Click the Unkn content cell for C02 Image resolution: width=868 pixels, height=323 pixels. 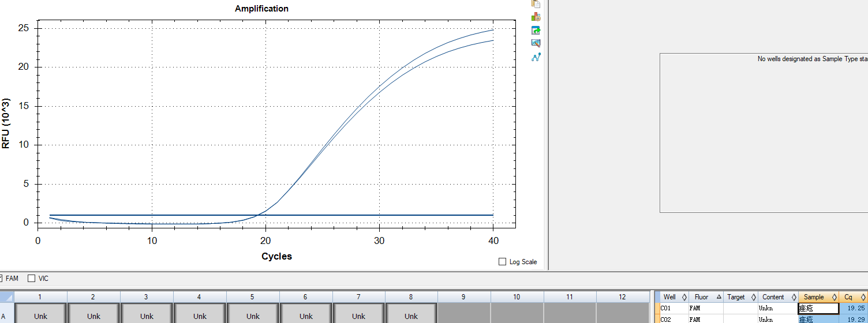[777, 319]
